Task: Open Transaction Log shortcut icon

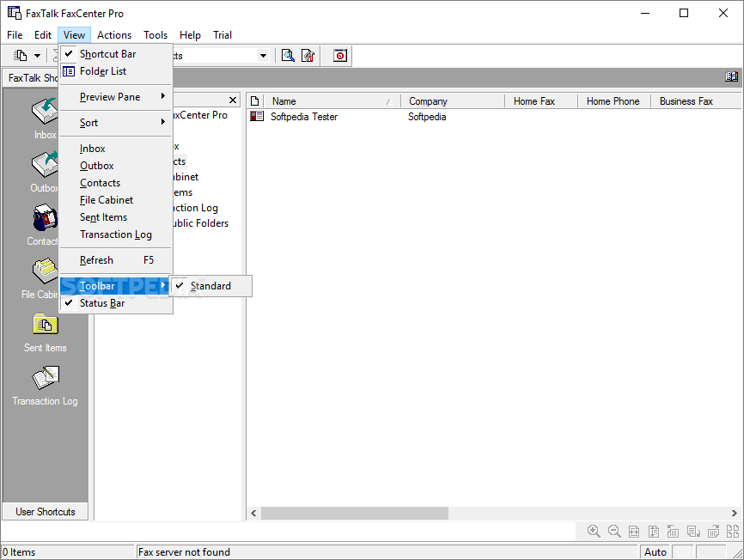Action: point(46,377)
